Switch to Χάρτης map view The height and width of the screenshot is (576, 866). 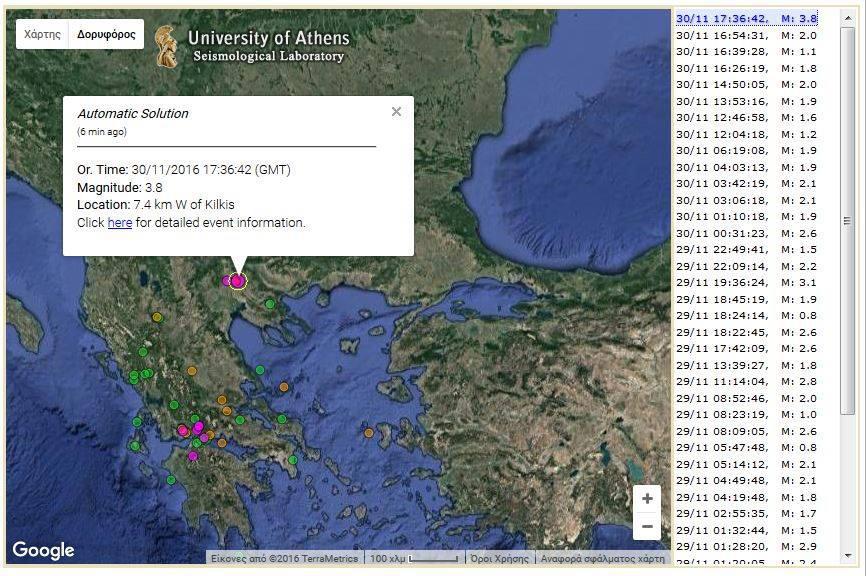(x=42, y=34)
